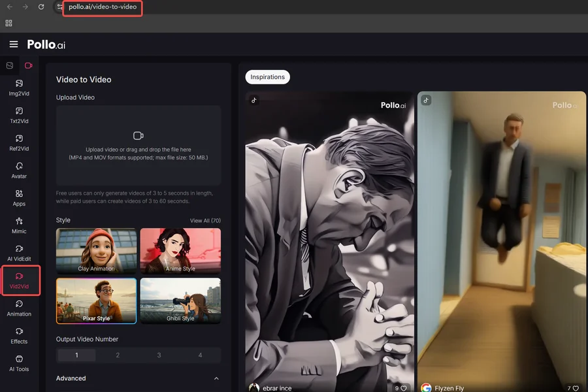
Task: Open the hamburger menu beside Pollo.ai logo
Action: [14, 44]
